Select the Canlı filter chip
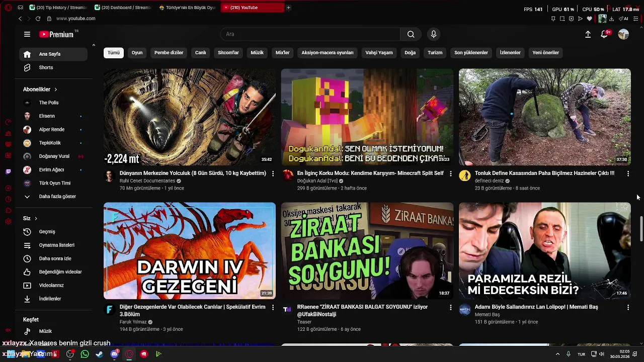Screen dimensions: 644x362 coord(201,53)
